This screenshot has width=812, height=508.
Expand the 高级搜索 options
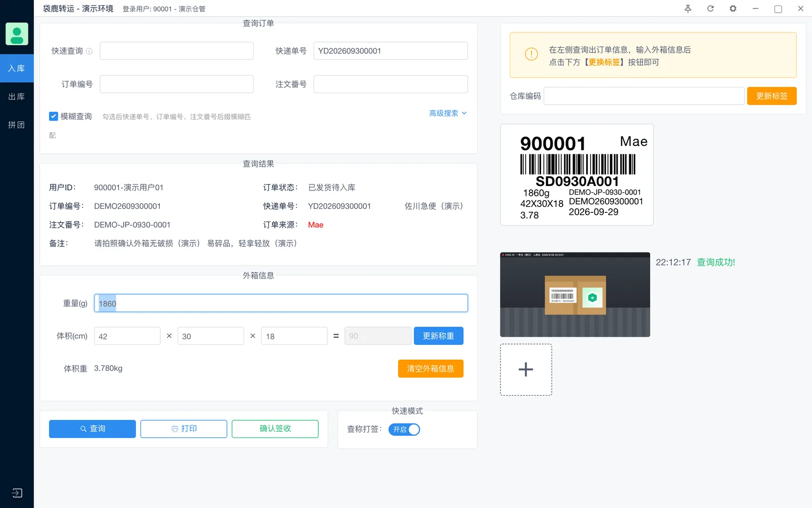[x=448, y=113]
